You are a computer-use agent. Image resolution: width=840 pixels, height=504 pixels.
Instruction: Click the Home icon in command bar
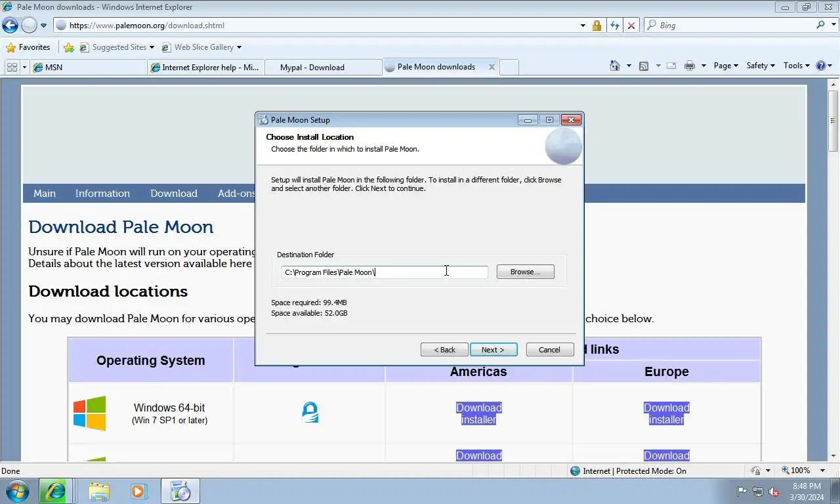[x=615, y=66]
